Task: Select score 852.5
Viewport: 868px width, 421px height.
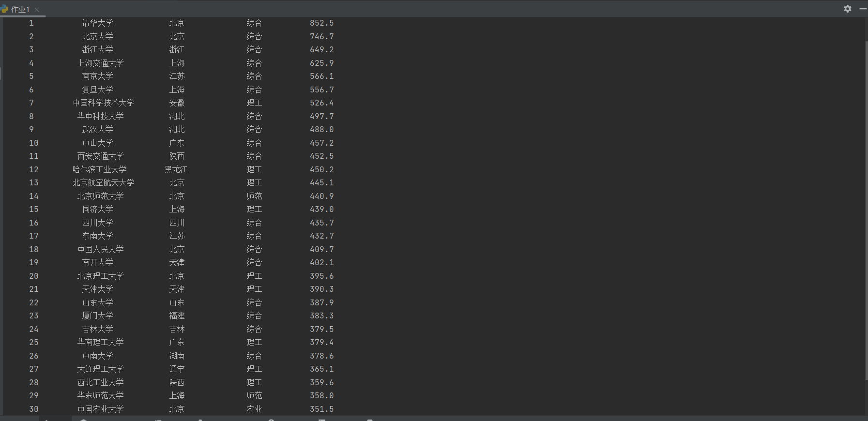Action: click(x=322, y=23)
